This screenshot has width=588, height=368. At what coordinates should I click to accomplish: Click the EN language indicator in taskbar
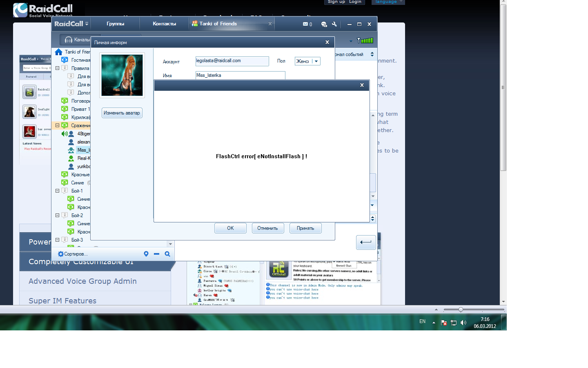coord(422,321)
